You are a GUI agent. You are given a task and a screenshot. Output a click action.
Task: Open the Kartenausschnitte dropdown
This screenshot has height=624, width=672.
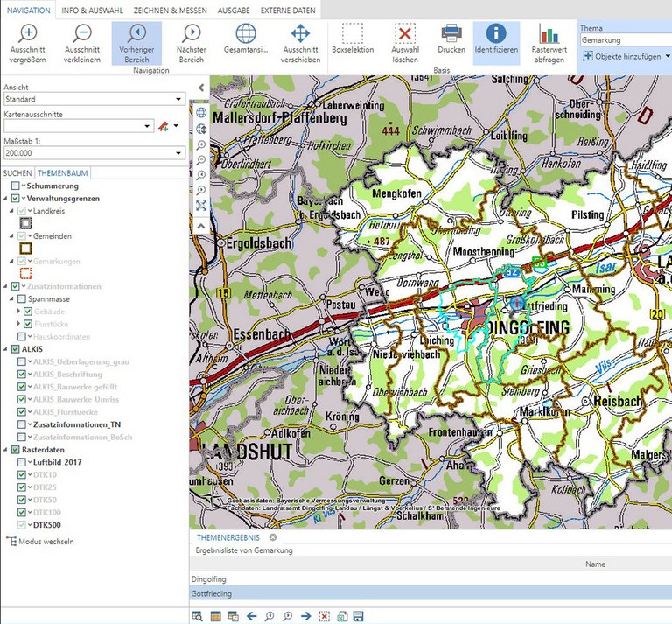[x=79, y=126]
